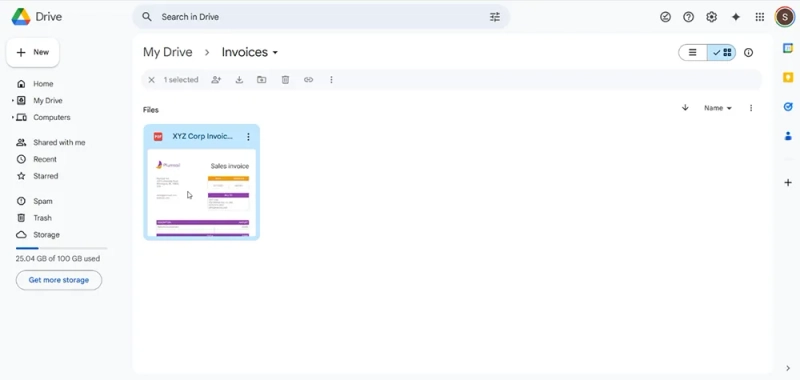
Task: Open the offline ready status icon
Action: [x=665, y=17]
